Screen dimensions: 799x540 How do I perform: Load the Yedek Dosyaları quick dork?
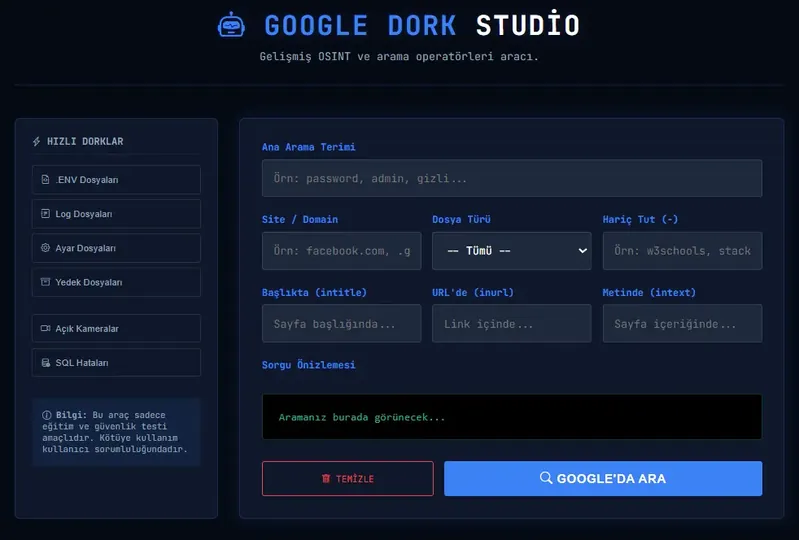coord(116,282)
